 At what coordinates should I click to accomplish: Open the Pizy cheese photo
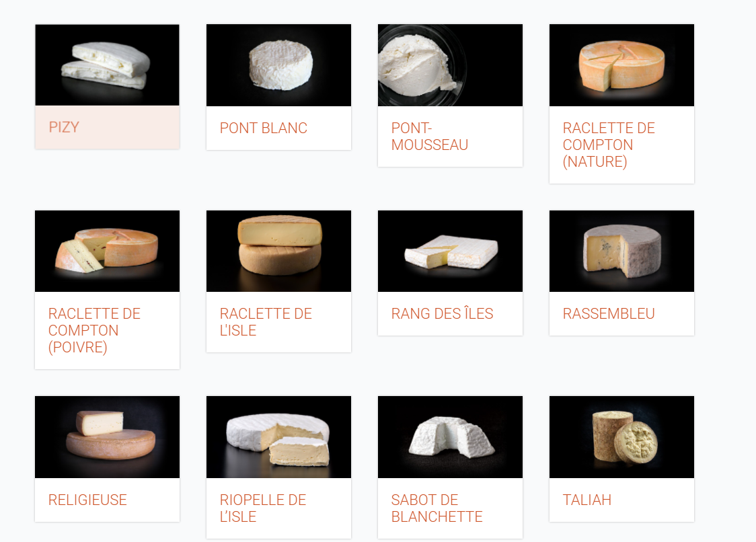[x=107, y=65]
